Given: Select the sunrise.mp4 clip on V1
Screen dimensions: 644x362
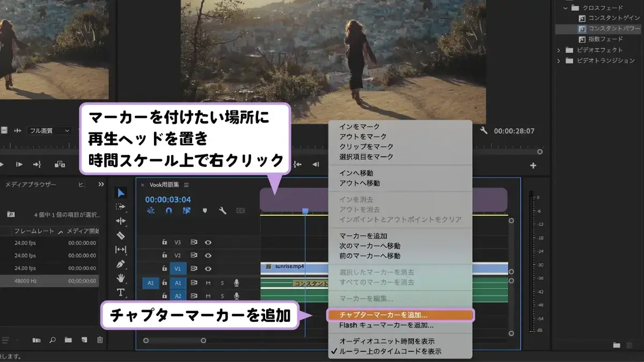Looking at the screenshot, I should click(294, 267).
